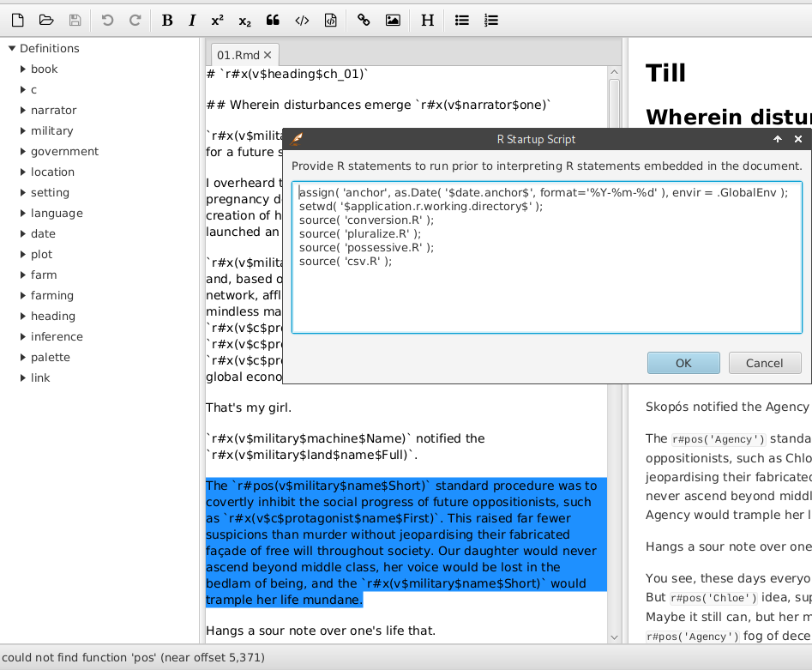This screenshot has width=812, height=670.
Task: Insert a blockquote
Action: coord(273,20)
